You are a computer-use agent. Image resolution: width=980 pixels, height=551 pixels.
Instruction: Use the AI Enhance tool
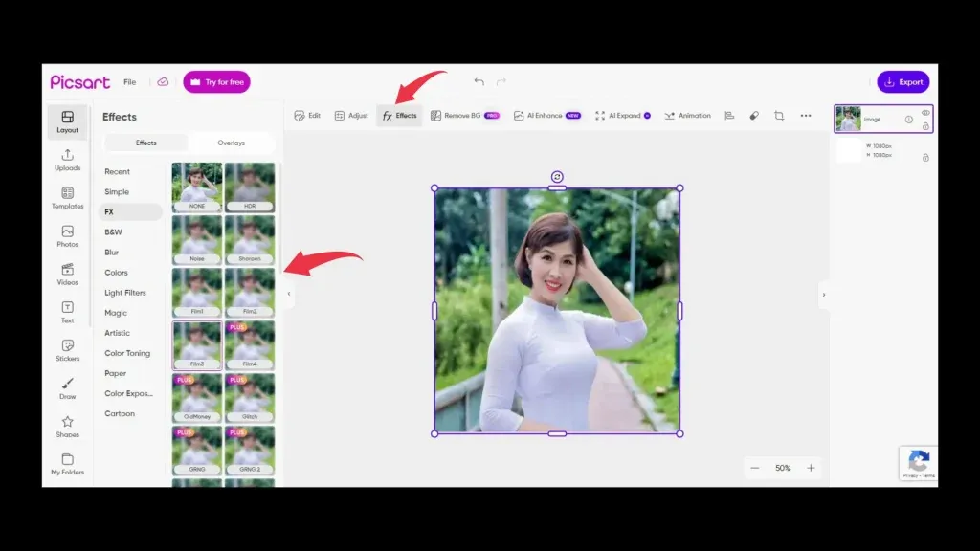pyautogui.click(x=547, y=116)
